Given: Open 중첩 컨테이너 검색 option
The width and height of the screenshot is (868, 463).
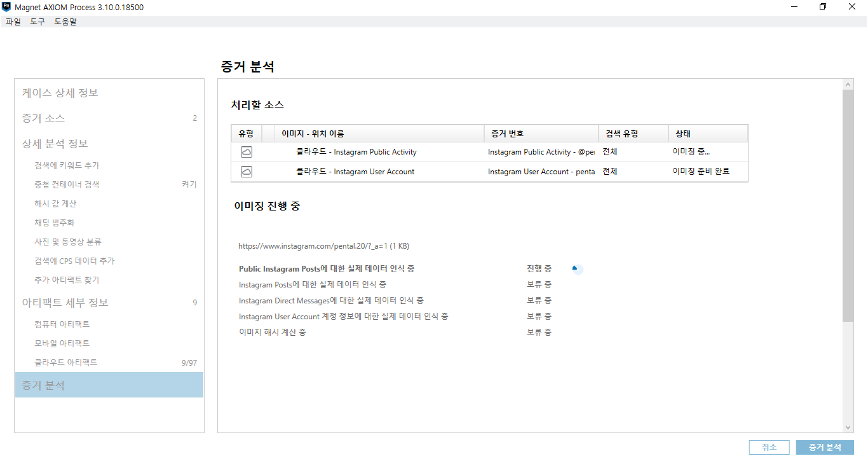Looking at the screenshot, I should point(67,184).
